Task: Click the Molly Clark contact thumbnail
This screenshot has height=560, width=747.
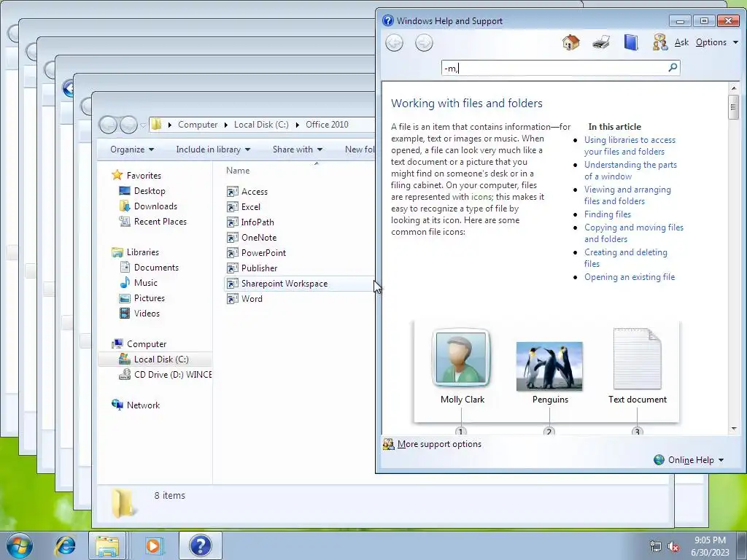Action: click(x=462, y=357)
